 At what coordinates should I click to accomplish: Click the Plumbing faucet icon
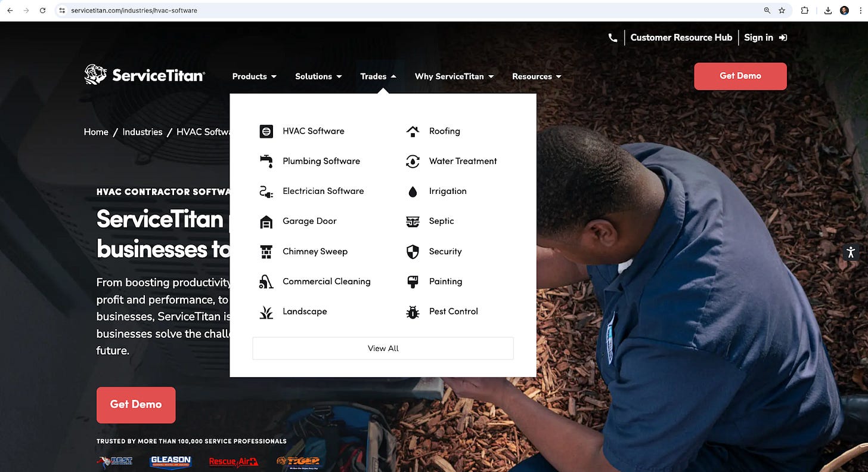tap(266, 161)
